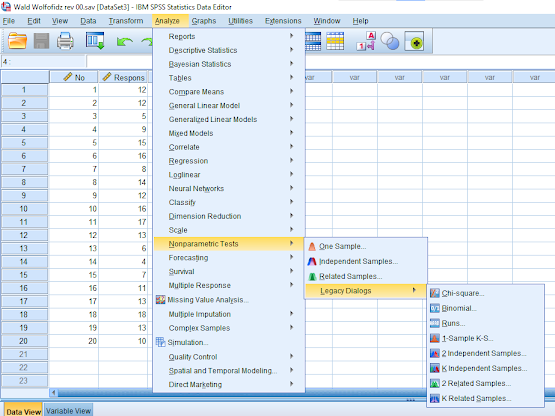Image resolution: width=555 pixels, height=416 pixels.
Task: Open 2 Independent Samples test
Action: point(485,353)
